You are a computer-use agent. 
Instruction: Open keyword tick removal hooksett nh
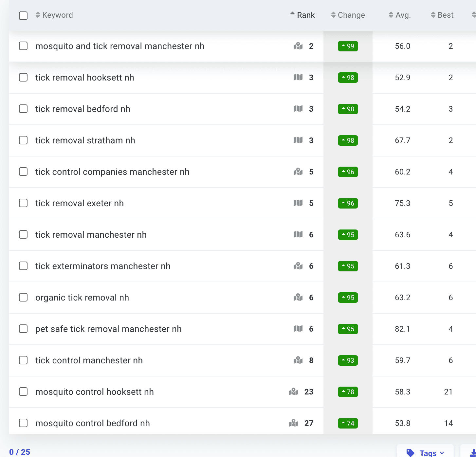click(x=85, y=78)
